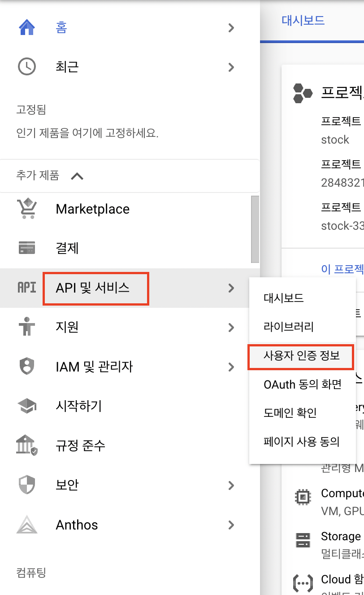Click the Cloud Functions brackets icon
The width and height of the screenshot is (364, 595).
pyautogui.click(x=303, y=582)
